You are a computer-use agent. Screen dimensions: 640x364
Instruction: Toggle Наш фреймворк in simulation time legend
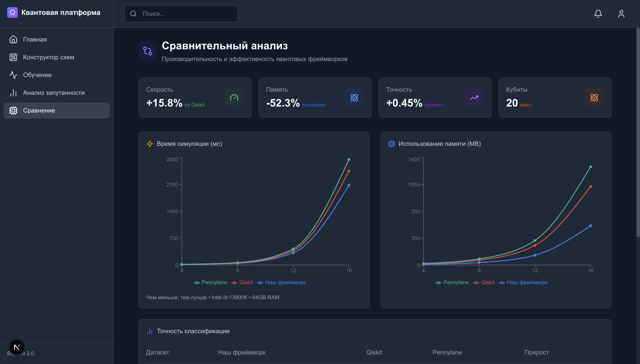click(282, 283)
